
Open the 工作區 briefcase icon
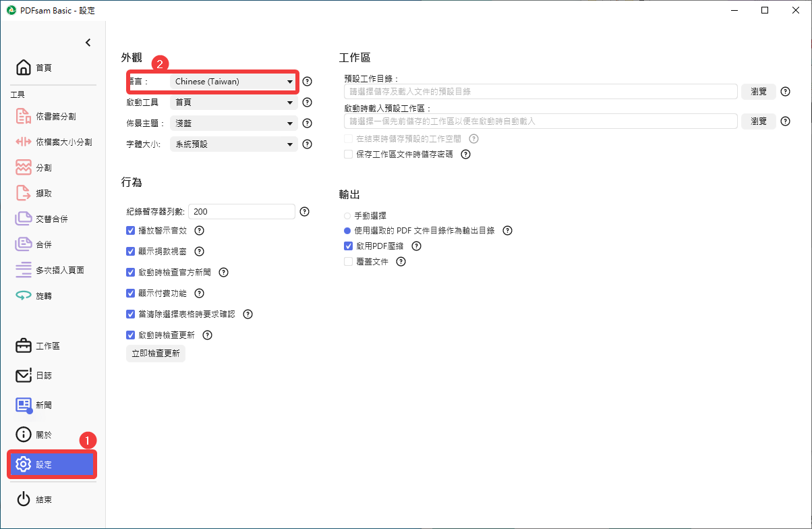[x=24, y=345]
